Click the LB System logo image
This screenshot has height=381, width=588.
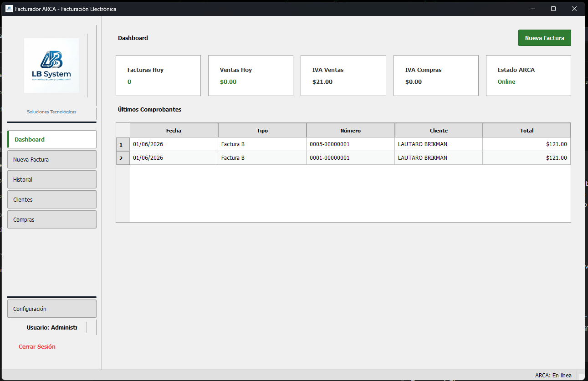51,66
